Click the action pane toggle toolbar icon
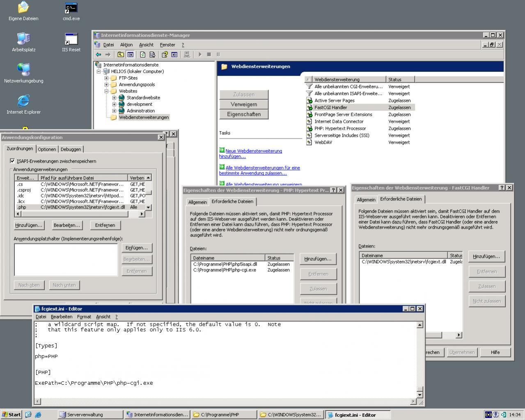The height and width of the screenshot is (420, 525). (174, 54)
